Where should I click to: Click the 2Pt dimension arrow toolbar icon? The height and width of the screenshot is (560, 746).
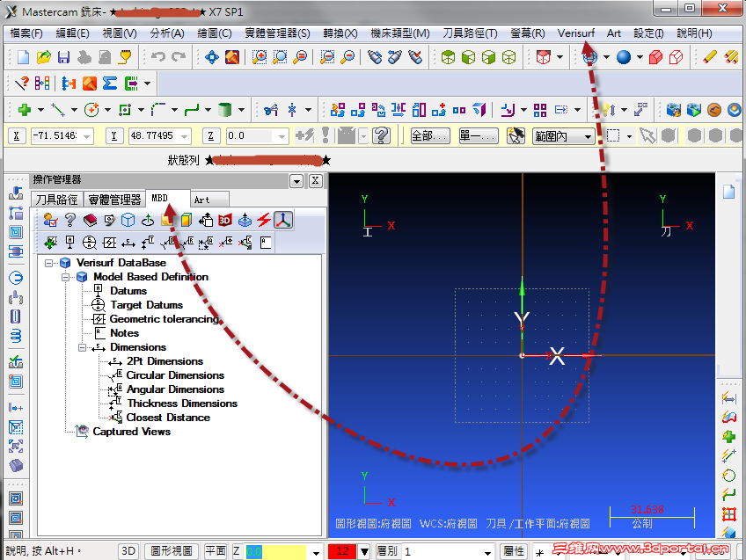click(x=128, y=243)
